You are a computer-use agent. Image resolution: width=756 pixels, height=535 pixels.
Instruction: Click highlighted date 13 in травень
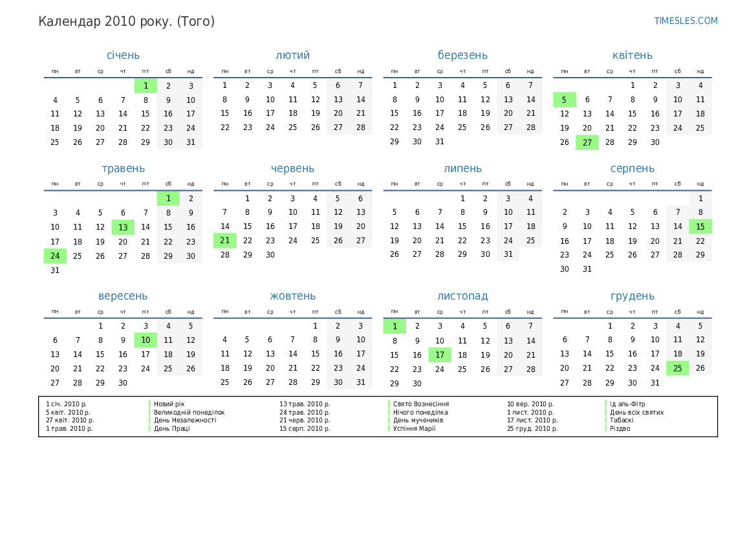123,227
